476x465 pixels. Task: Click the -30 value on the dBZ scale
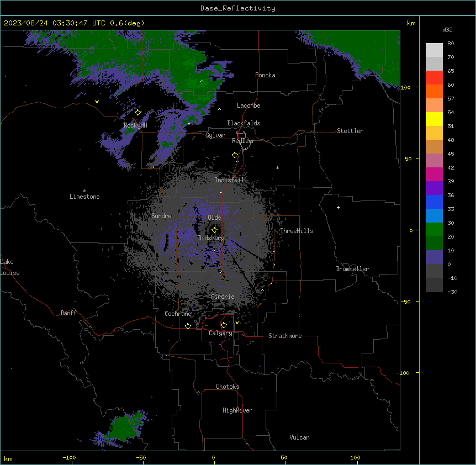click(x=452, y=292)
